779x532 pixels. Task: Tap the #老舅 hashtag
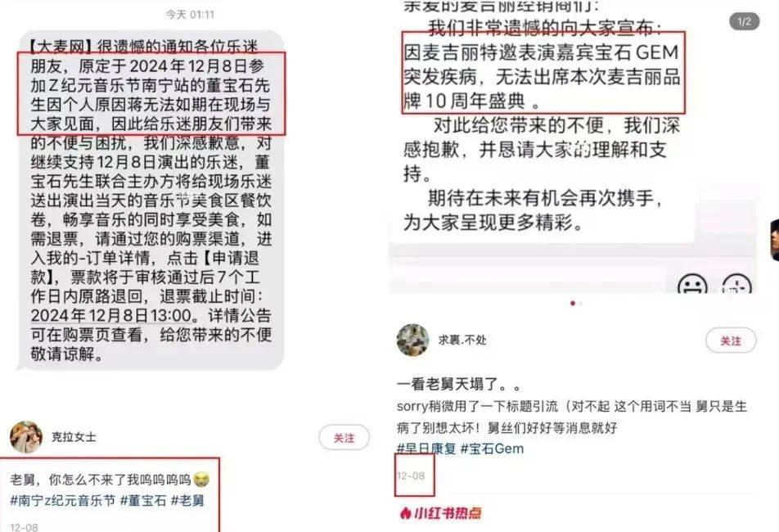(188, 500)
